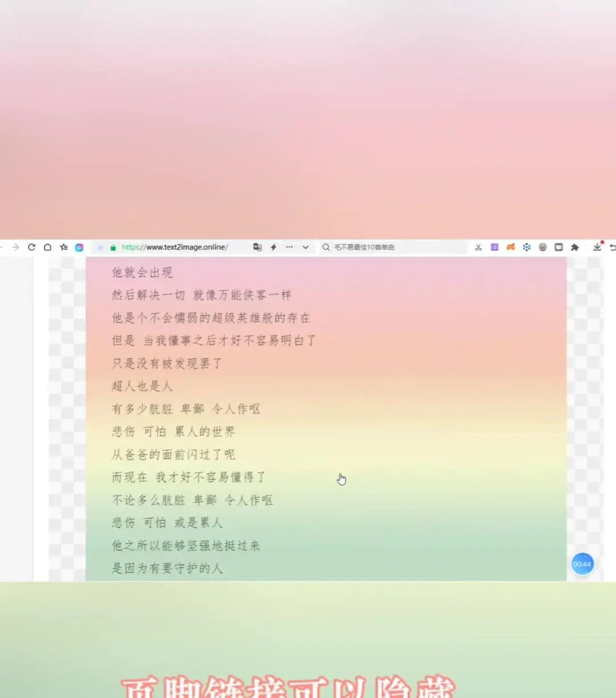Click the purple square extension icon
Viewport: 616px width, 698px height.
[494, 247]
